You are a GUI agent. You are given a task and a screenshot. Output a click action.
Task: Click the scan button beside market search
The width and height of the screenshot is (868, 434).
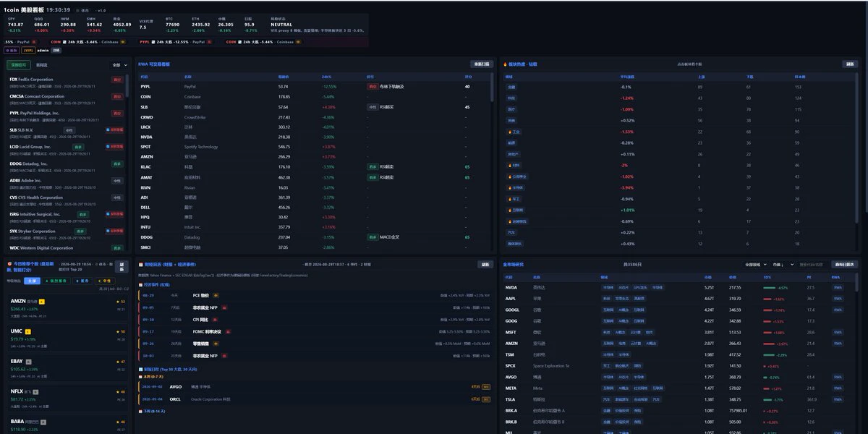[846, 265]
